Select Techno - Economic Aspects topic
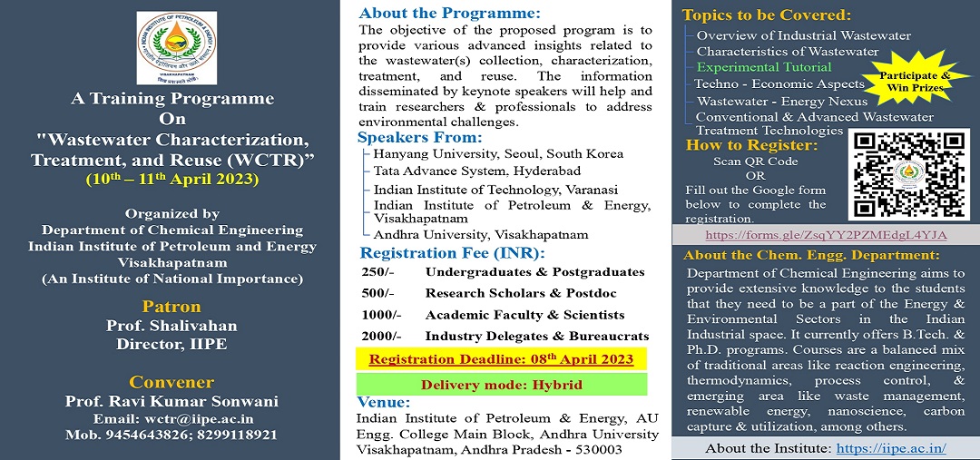This screenshot has height=460, width=980. point(779,83)
